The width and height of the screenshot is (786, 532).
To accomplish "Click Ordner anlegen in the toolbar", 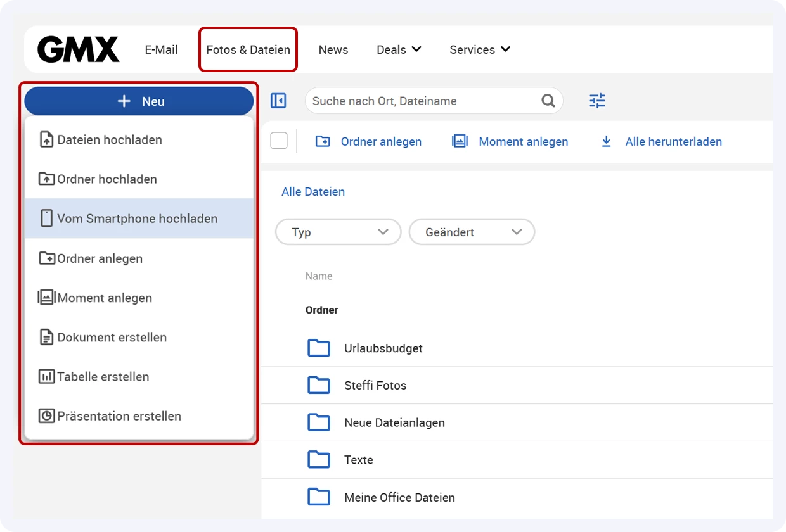I will (368, 141).
